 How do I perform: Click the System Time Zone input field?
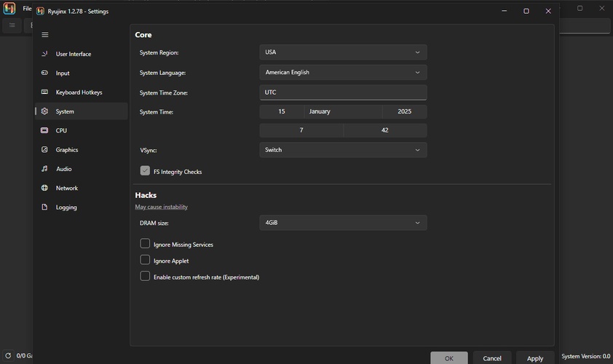[343, 92]
